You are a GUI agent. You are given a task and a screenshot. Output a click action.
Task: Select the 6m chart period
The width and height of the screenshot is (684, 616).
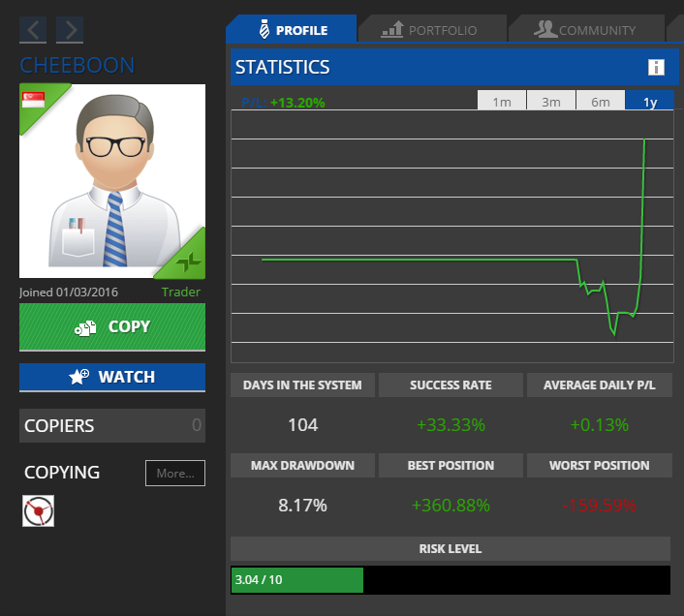click(x=601, y=102)
